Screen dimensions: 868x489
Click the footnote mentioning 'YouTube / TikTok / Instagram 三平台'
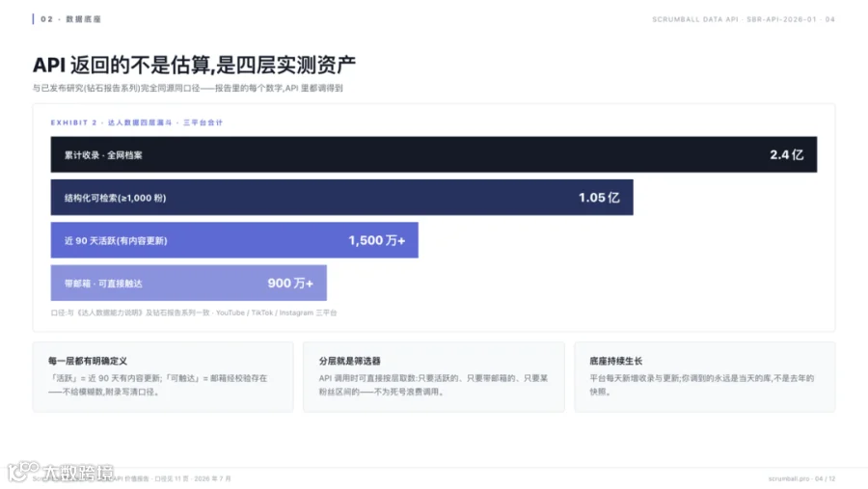(x=194, y=312)
